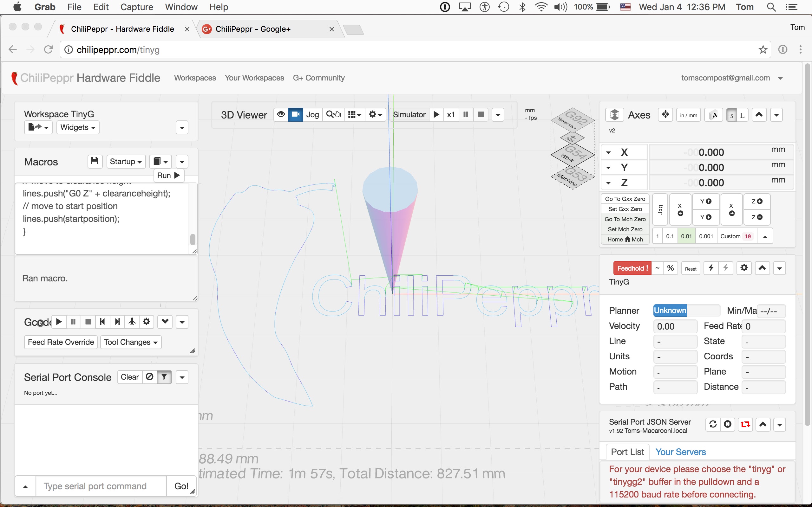Click the Axes crosshair target icon
The height and width of the screenshot is (507, 812).
(x=665, y=115)
